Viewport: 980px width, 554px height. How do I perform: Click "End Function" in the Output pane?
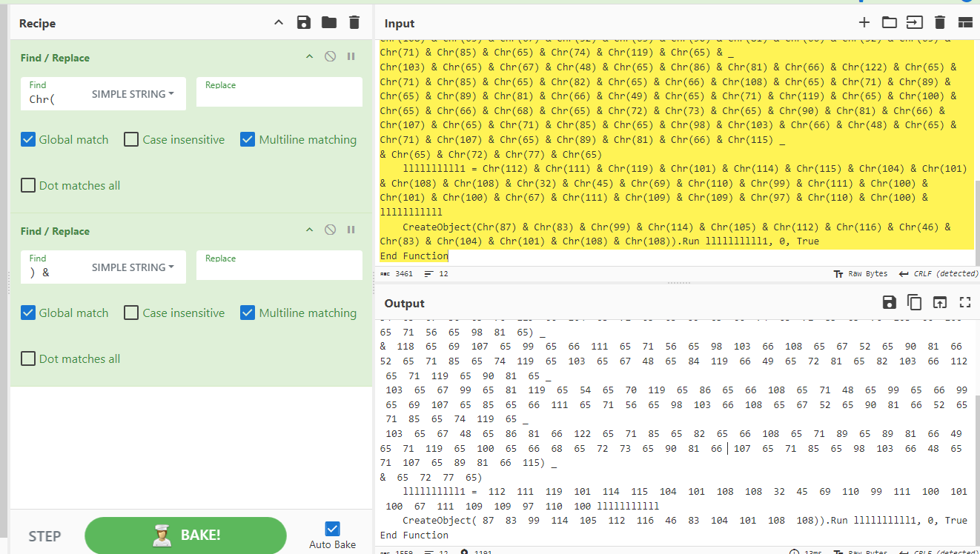coord(414,535)
